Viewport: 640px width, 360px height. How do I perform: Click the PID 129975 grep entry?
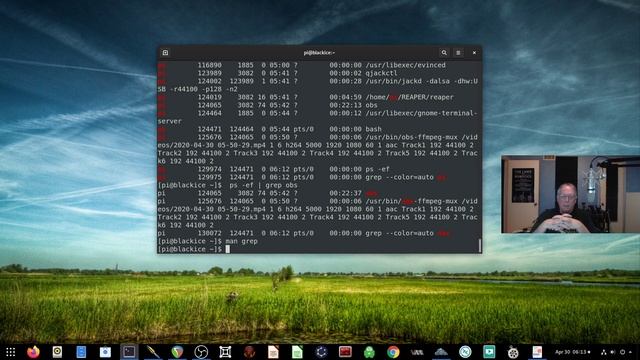click(302, 177)
